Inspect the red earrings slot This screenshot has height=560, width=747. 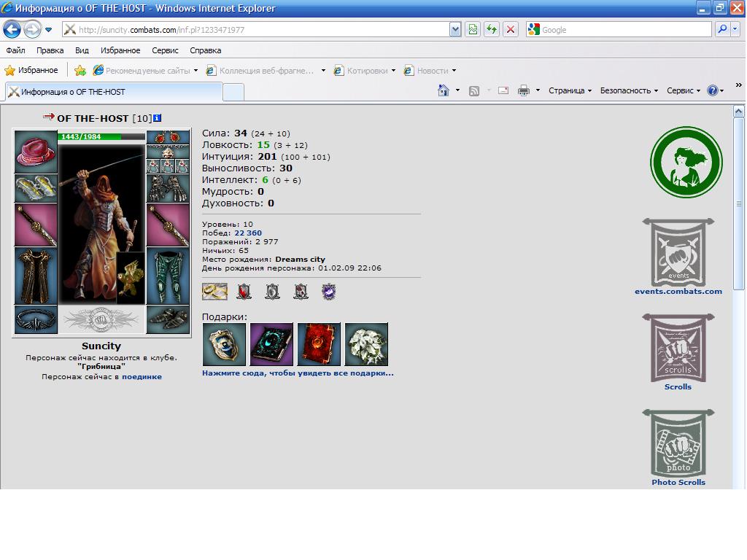point(168,137)
